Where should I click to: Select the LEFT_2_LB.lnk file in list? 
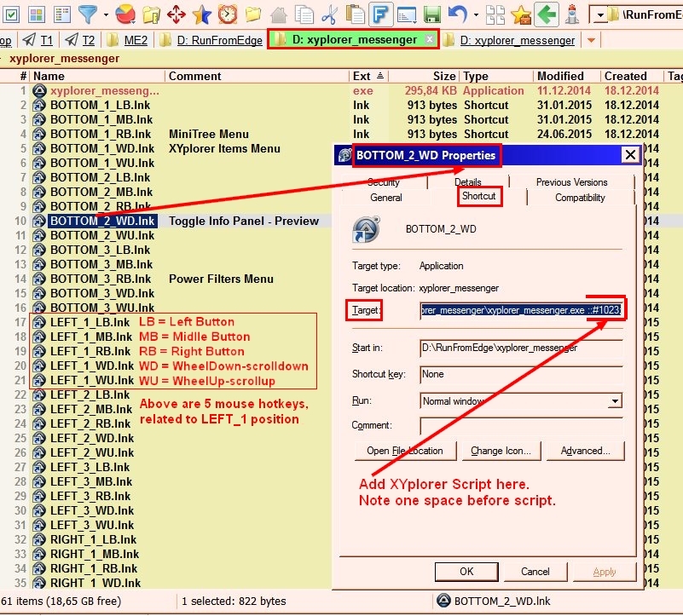(x=90, y=394)
